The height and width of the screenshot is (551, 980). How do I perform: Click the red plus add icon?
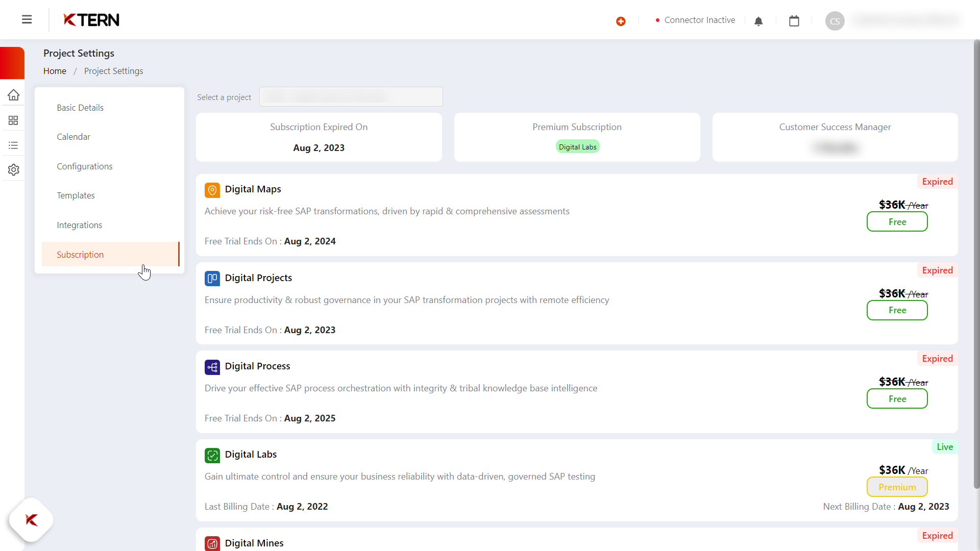(x=621, y=21)
